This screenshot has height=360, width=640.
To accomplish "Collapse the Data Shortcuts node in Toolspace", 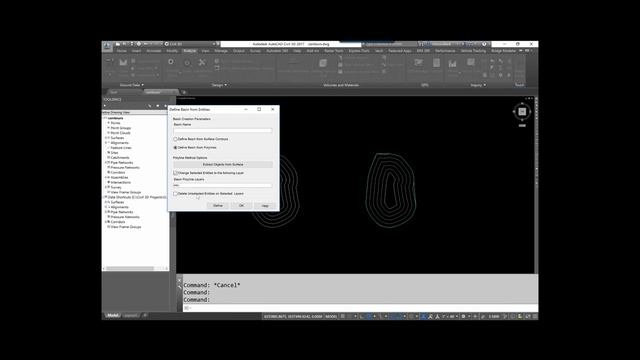I will coord(104,197).
